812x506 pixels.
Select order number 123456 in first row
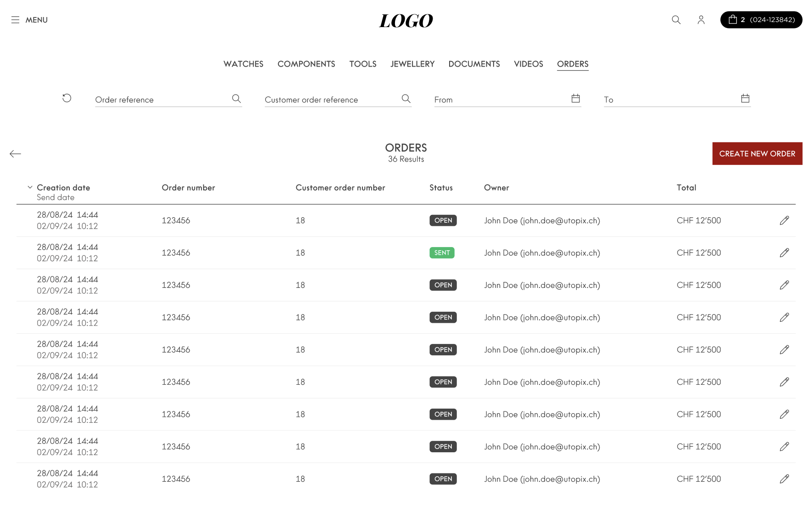click(176, 220)
